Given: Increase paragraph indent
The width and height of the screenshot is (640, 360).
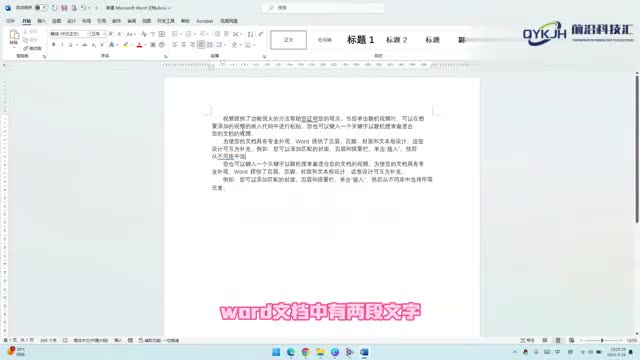Looking at the screenshot, I should (226, 34).
